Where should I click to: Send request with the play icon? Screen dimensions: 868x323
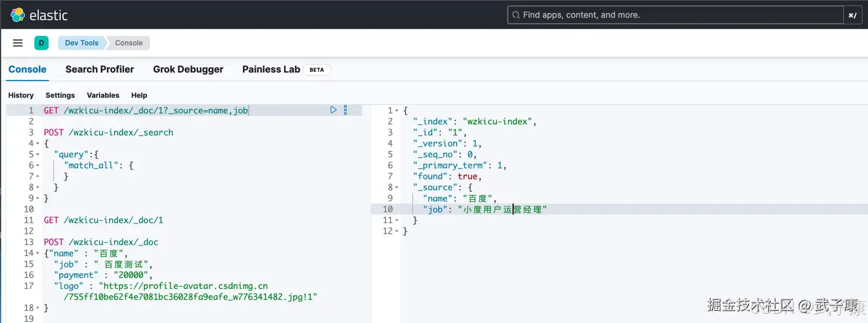[333, 110]
